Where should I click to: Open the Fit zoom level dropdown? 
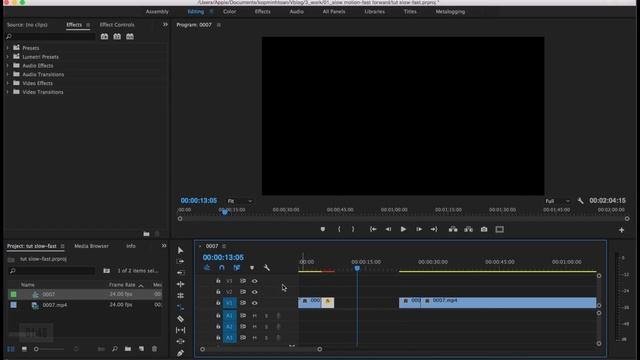[239, 201]
